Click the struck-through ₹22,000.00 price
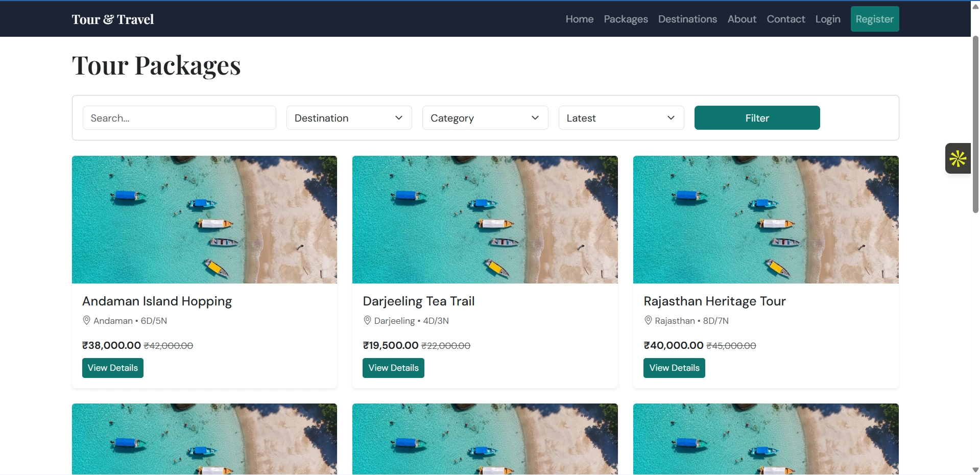This screenshot has width=980, height=475. (446, 346)
